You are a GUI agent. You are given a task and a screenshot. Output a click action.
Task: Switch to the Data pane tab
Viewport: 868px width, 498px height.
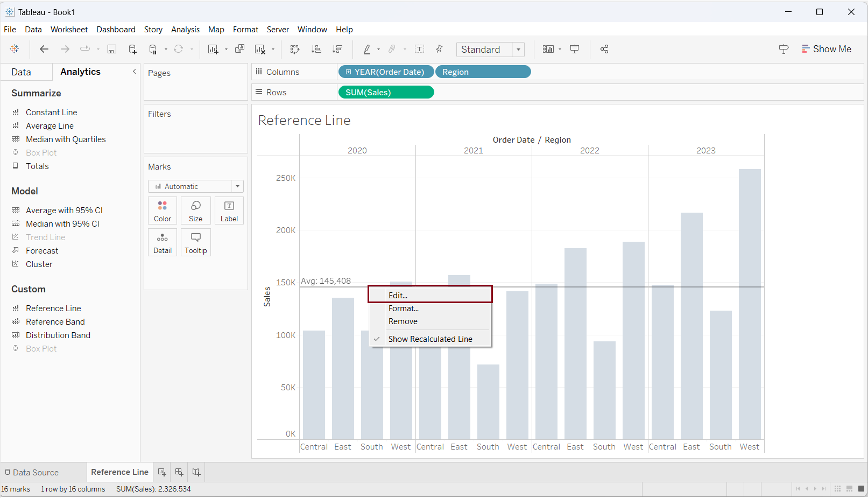(x=22, y=72)
